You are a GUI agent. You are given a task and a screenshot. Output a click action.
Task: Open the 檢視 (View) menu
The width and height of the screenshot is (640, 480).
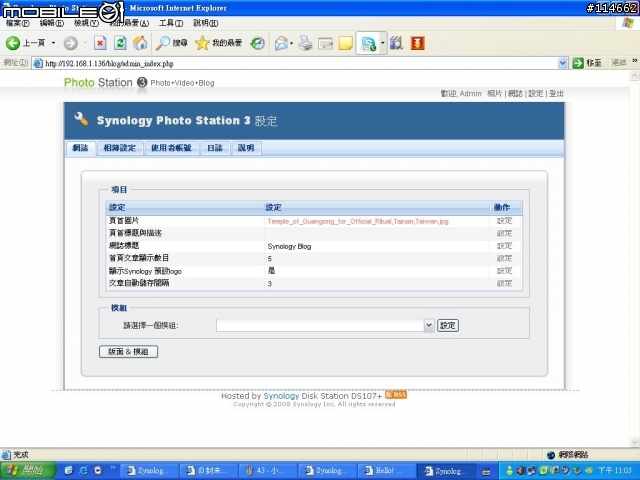pos(86,23)
